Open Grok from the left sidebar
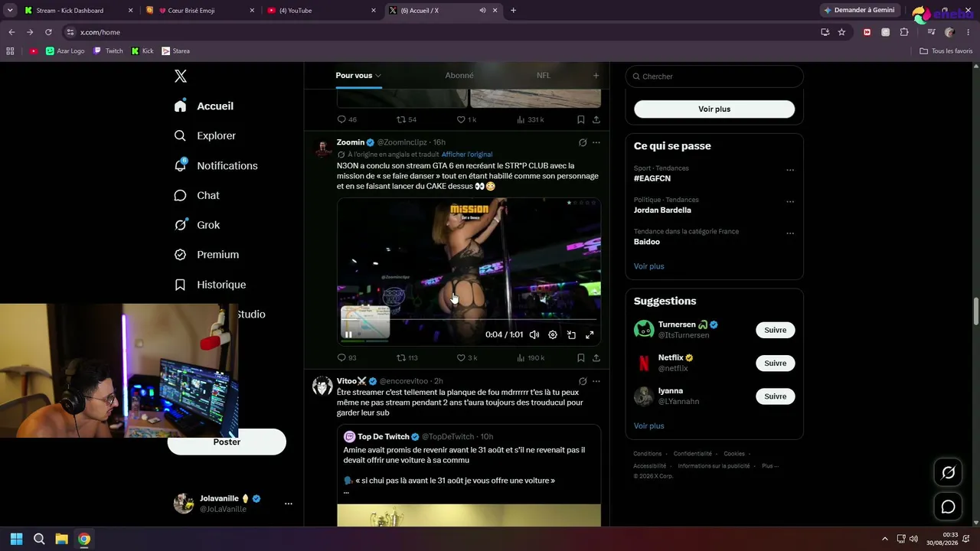This screenshot has height=551, width=980. tap(197, 225)
